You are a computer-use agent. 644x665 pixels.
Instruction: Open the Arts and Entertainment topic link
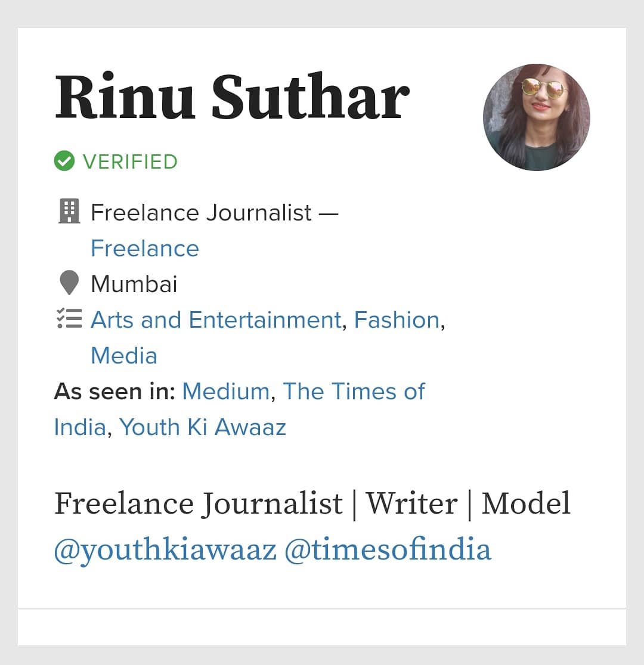(x=215, y=320)
